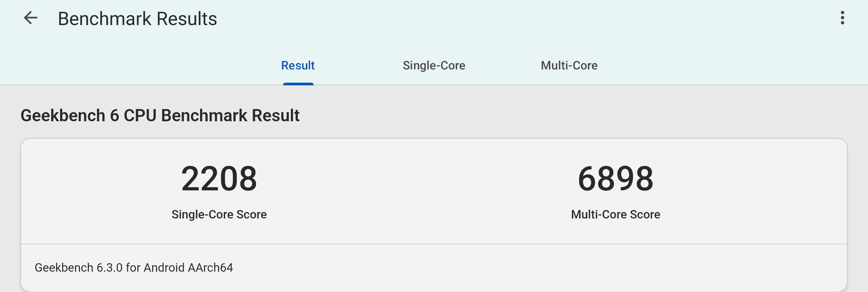868x292 pixels.
Task: Open the Single-Core tab
Action: click(x=434, y=65)
